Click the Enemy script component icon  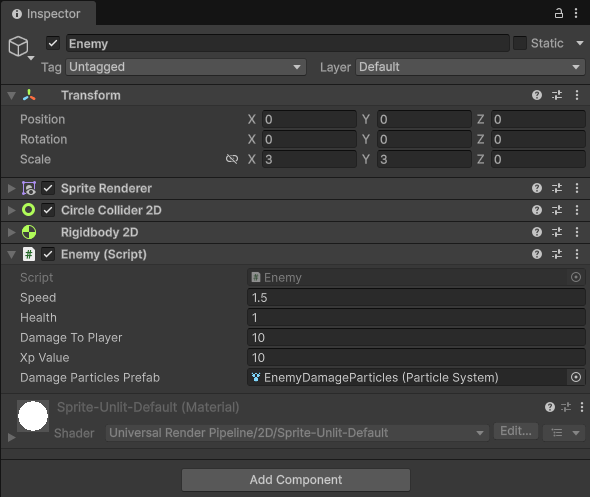pyautogui.click(x=29, y=254)
